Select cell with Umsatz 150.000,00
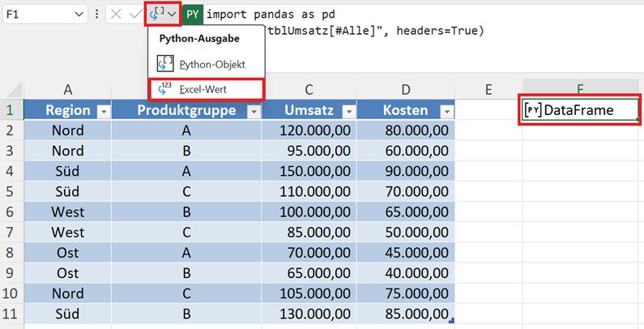644x329 pixels. 309,170
